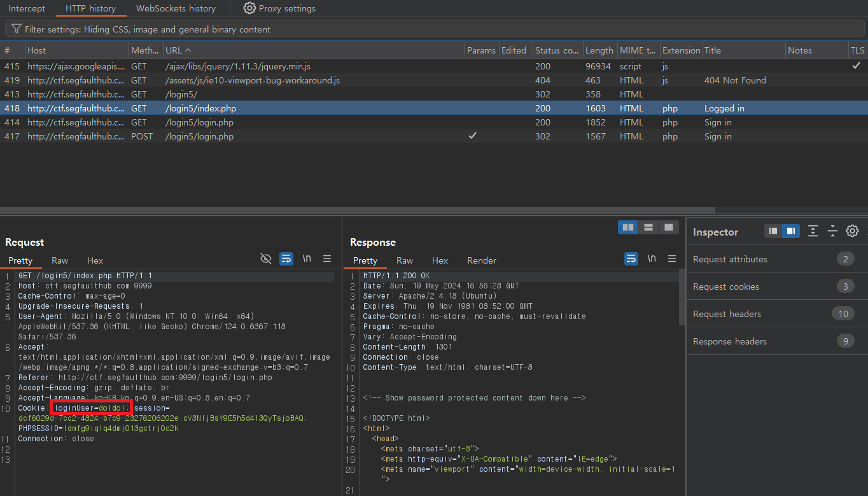Click the horizontal scrollbar below the history table

[x=356, y=210]
